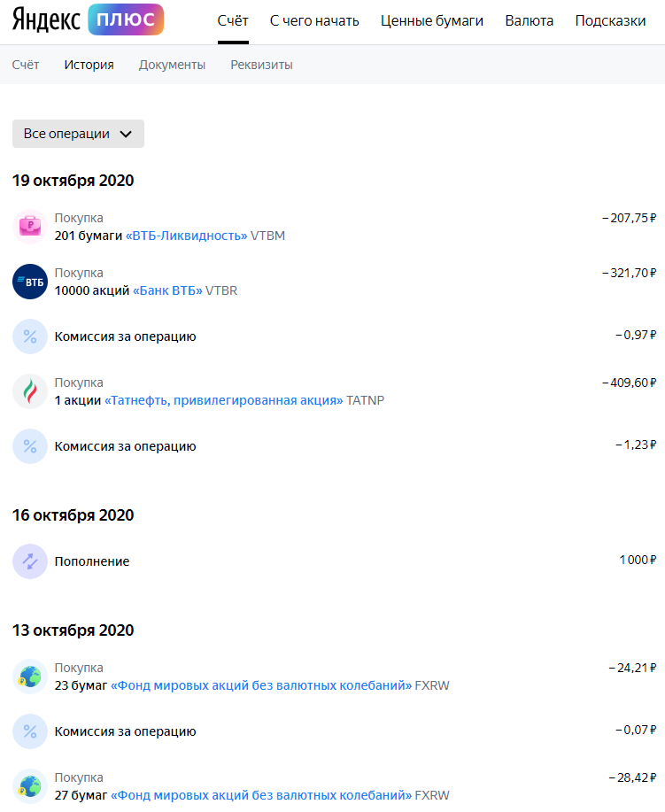Viewport: 665px width, 812px height.
Task: Click the VTBM ticker text
Action: [x=267, y=236]
